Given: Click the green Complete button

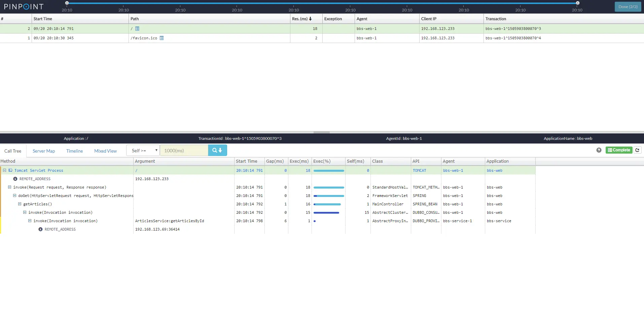Looking at the screenshot, I should point(619,150).
